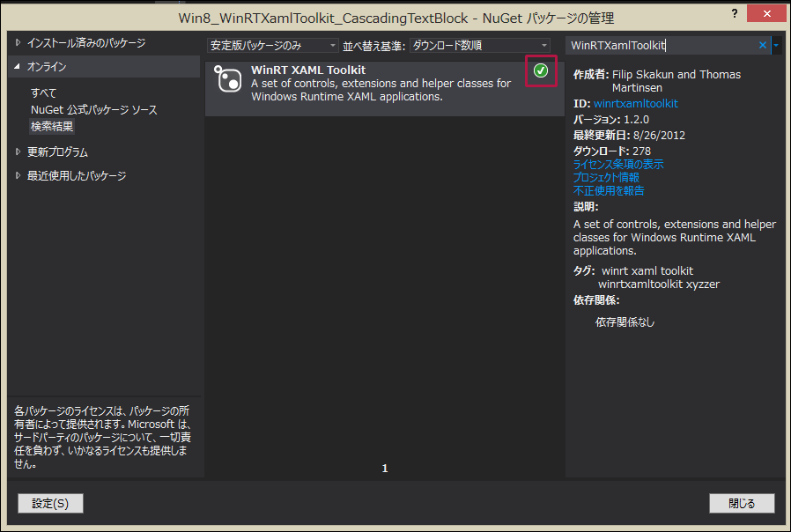This screenshot has width=791, height=532.
Task: Click the バージョン: 1.2.0 text
Action: coord(611,120)
